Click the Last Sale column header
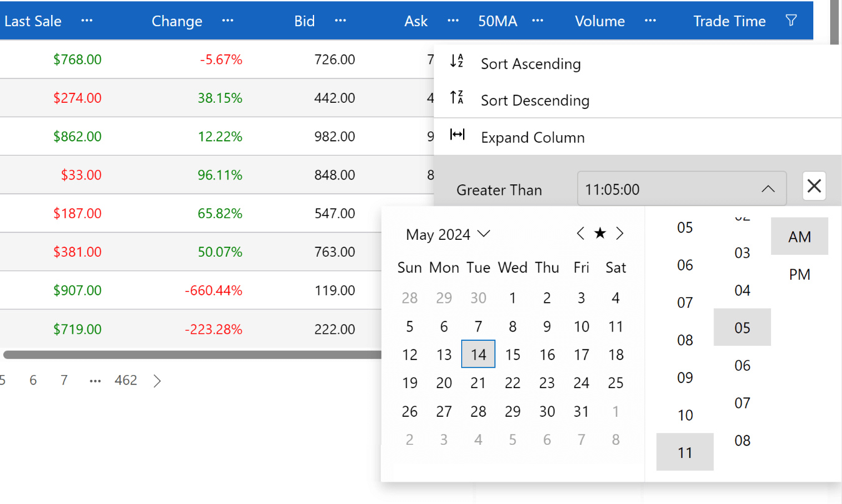This screenshot has height=504, width=842. (x=33, y=21)
